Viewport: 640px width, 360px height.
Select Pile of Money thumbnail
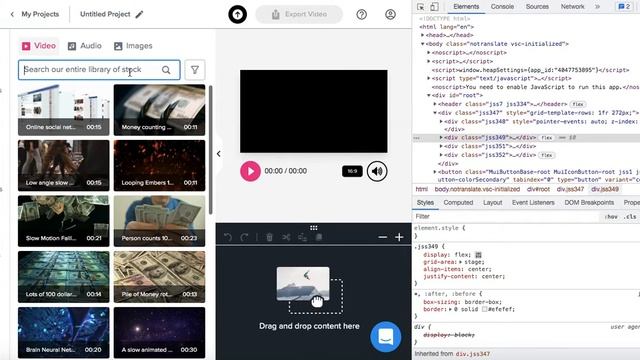point(160,277)
